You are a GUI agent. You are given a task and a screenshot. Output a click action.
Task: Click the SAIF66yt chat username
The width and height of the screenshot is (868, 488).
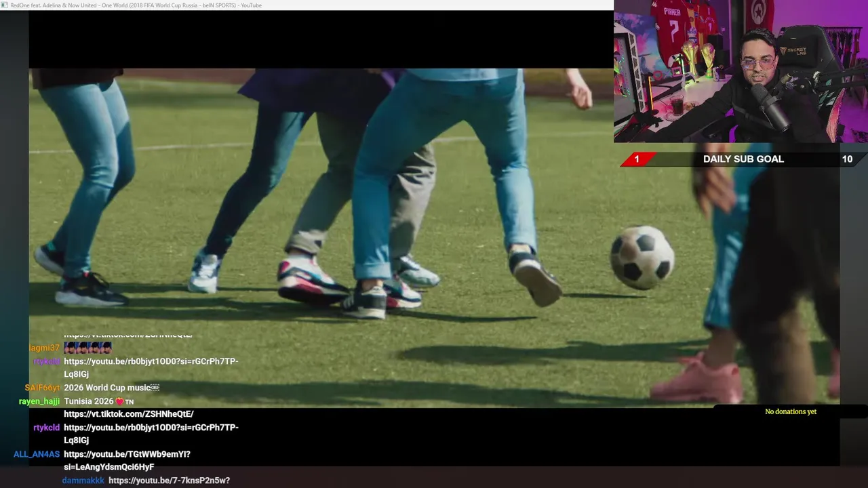[42, 388]
